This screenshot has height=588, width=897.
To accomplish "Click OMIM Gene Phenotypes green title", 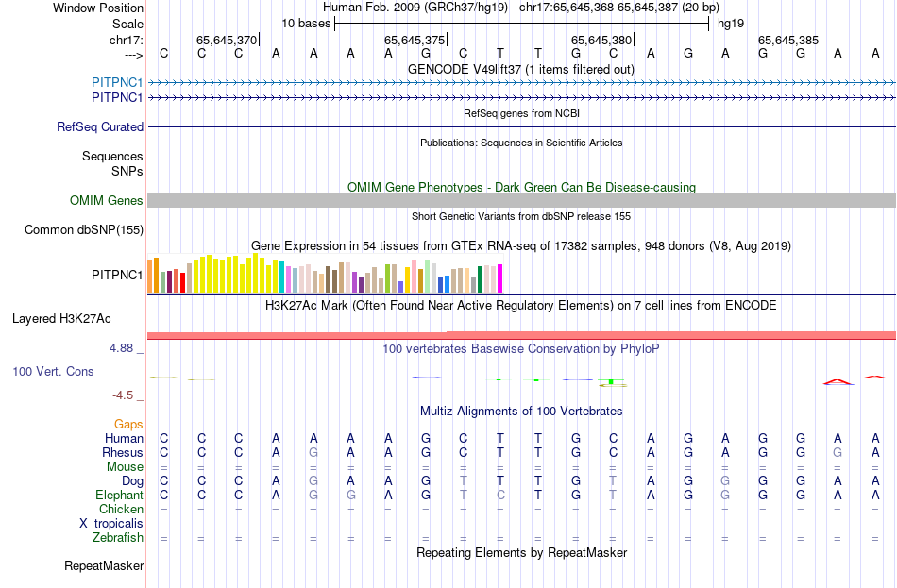I will click(x=522, y=187).
